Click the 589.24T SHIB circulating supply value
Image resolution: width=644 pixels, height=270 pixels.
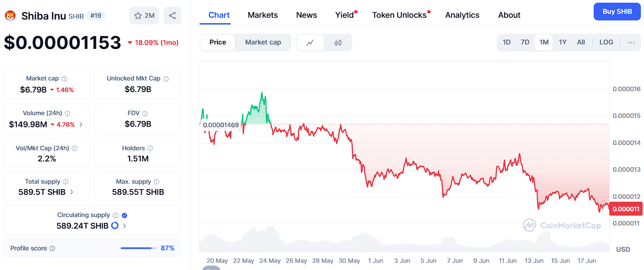tap(82, 226)
